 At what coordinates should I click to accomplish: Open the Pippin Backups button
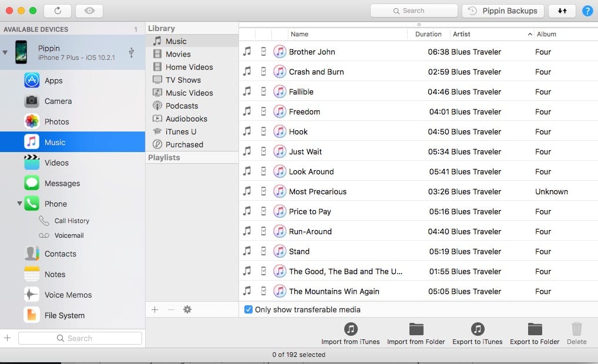tap(503, 11)
